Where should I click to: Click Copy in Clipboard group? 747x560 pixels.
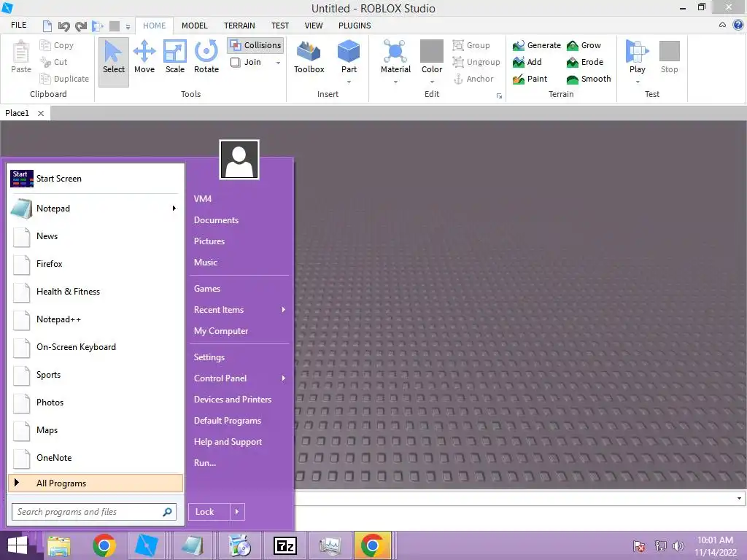pyautogui.click(x=57, y=45)
